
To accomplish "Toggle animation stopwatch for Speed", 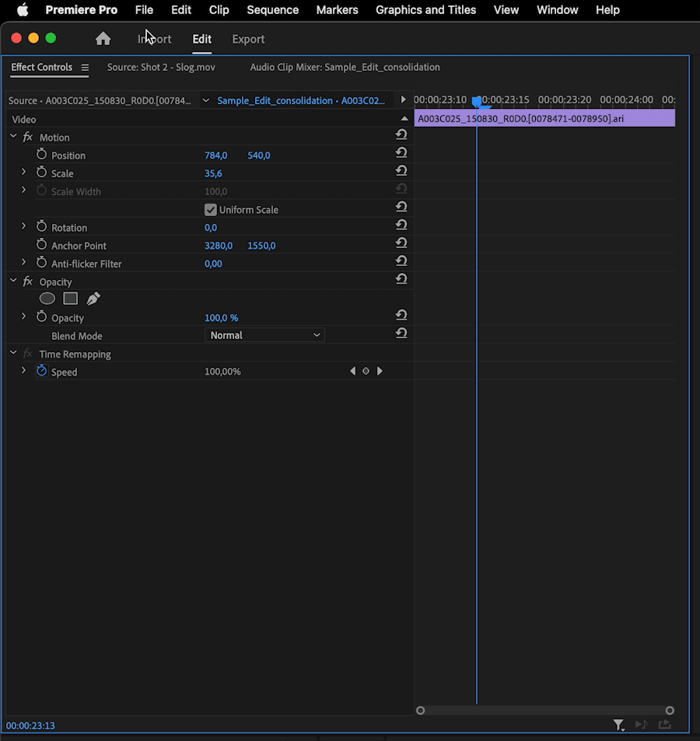I will [41, 371].
